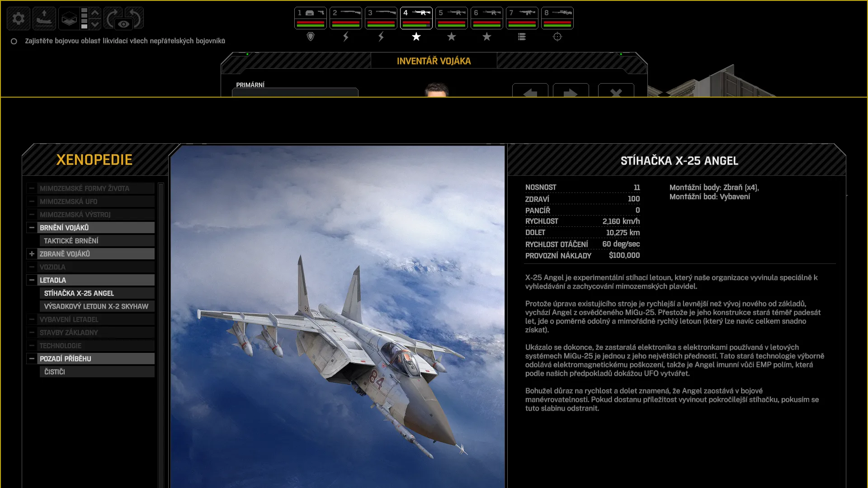Viewport: 868px width, 488px height.
Task: Click the aircraft takeoff abort-mission icon
Action: coord(44,18)
